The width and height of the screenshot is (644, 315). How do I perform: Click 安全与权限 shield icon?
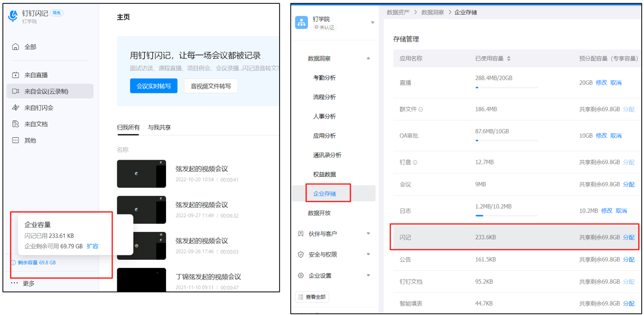tap(300, 254)
